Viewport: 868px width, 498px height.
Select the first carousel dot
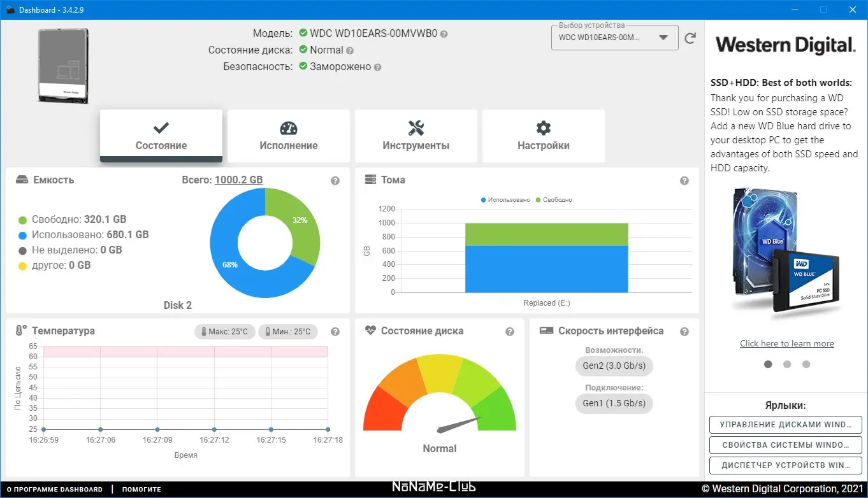[x=768, y=364]
